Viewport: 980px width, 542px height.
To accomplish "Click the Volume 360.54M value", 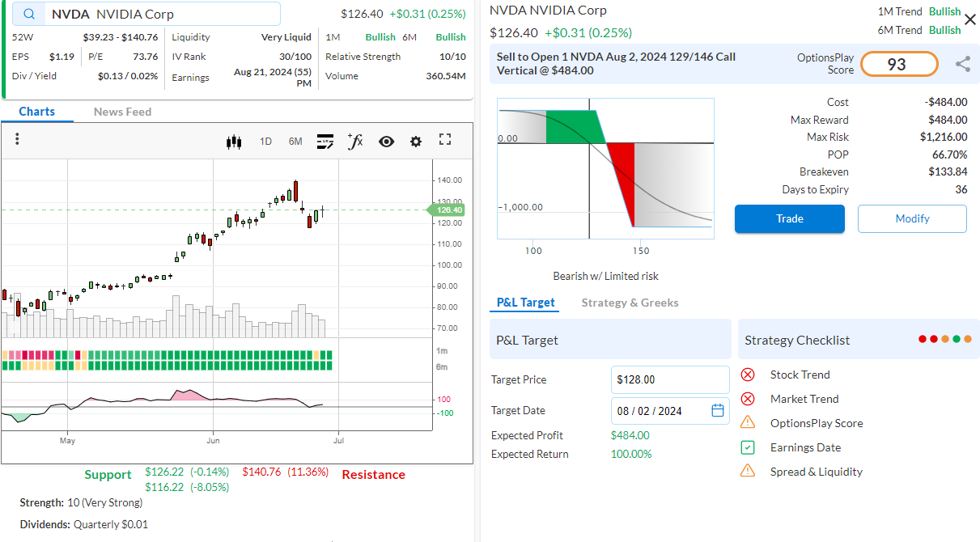I will click(446, 76).
